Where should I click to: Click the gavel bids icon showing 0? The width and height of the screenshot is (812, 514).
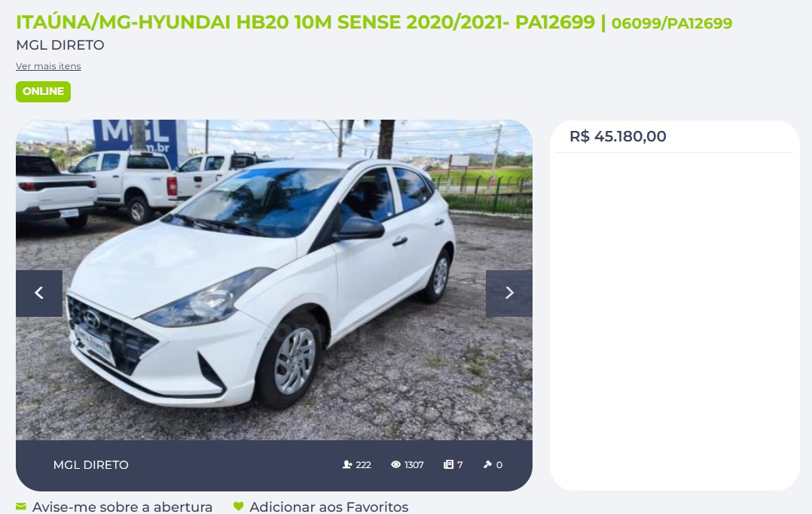pos(487,465)
